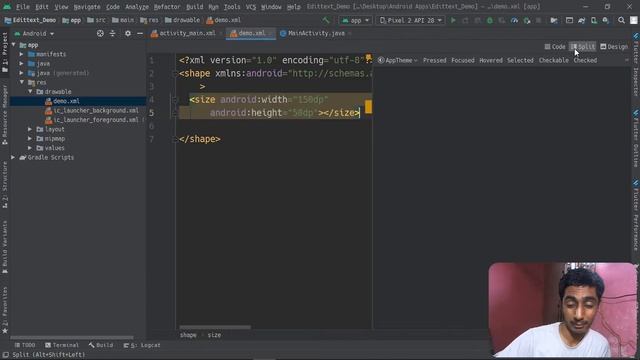Click the Stop square icon in the toolbar
The height and width of the screenshot is (360, 640).
click(x=539, y=20)
